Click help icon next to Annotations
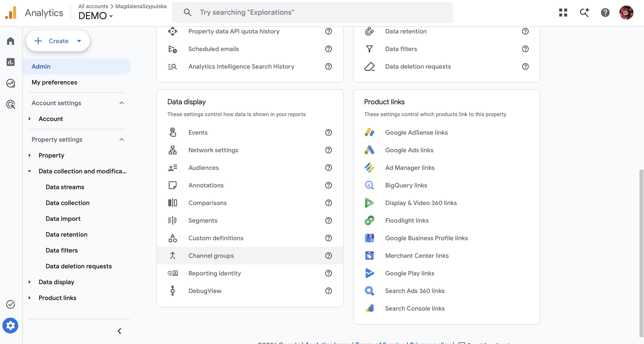 point(329,185)
